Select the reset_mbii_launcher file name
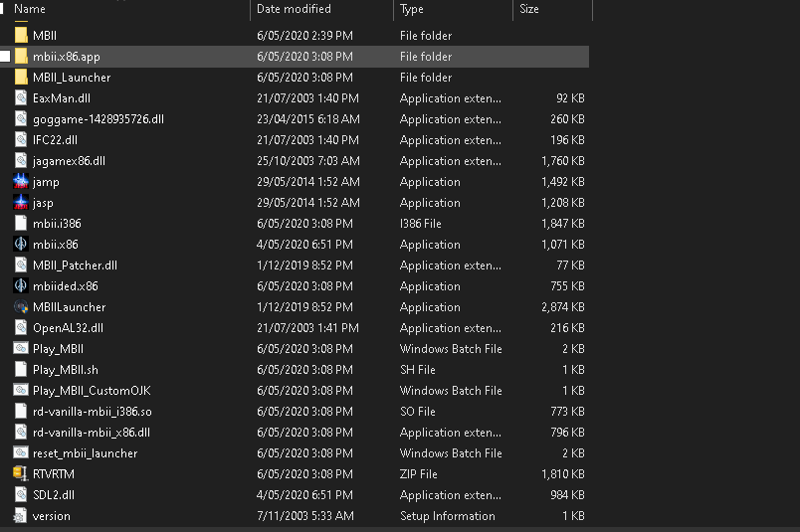800x532 pixels. [x=85, y=453]
